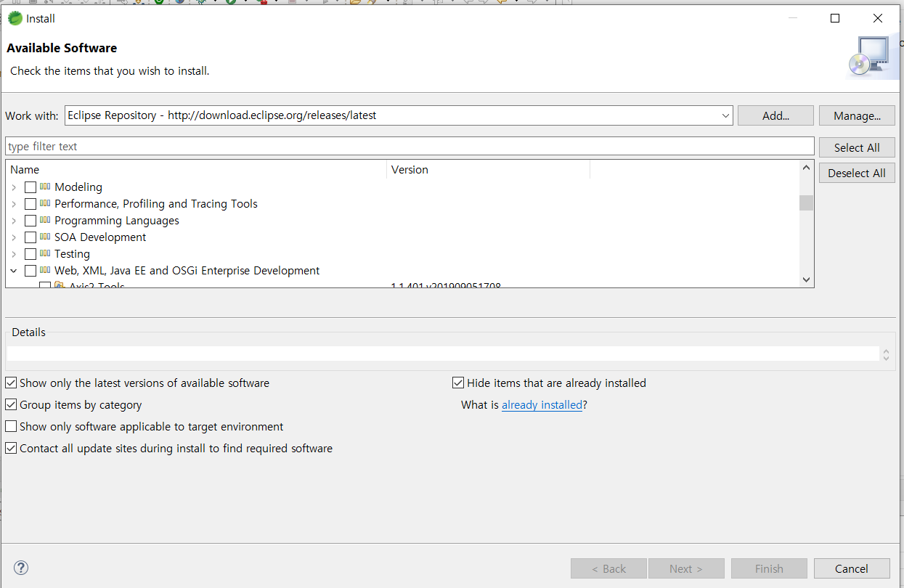This screenshot has width=904, height=588.
Task: Click the Cancel button
Action: tap(852, 568)
